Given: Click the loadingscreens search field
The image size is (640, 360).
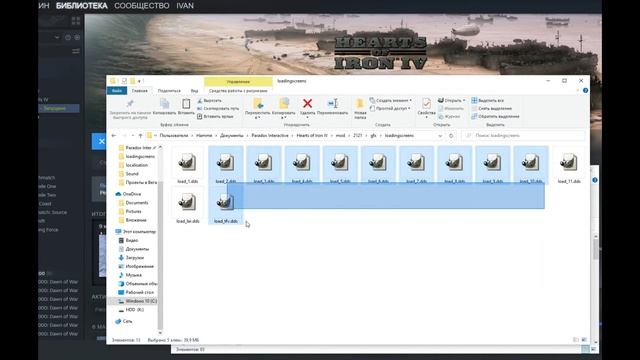Looking at the screenshot, I should click(523, 136).
